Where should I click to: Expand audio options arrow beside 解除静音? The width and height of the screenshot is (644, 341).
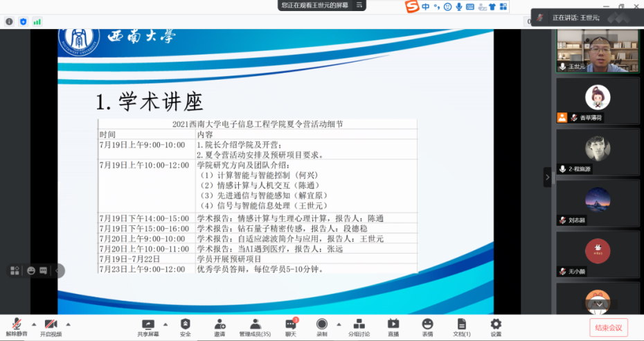click(x=33, y=324)
